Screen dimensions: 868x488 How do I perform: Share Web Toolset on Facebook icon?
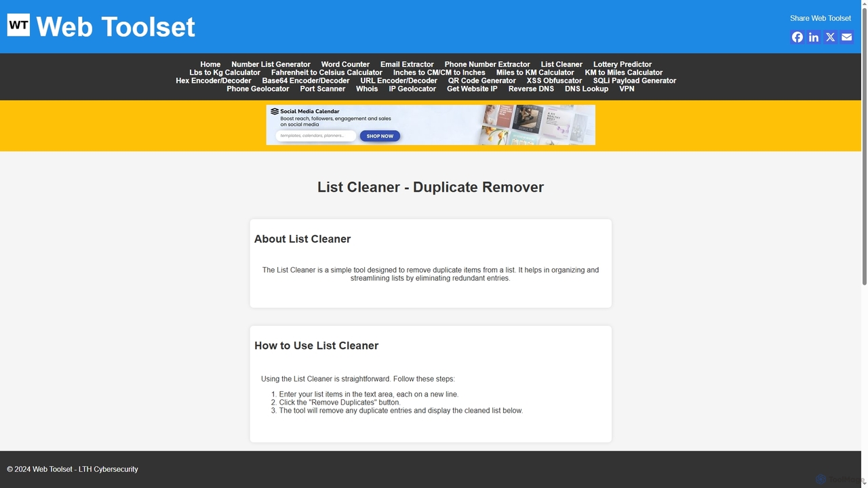(797, 37)
